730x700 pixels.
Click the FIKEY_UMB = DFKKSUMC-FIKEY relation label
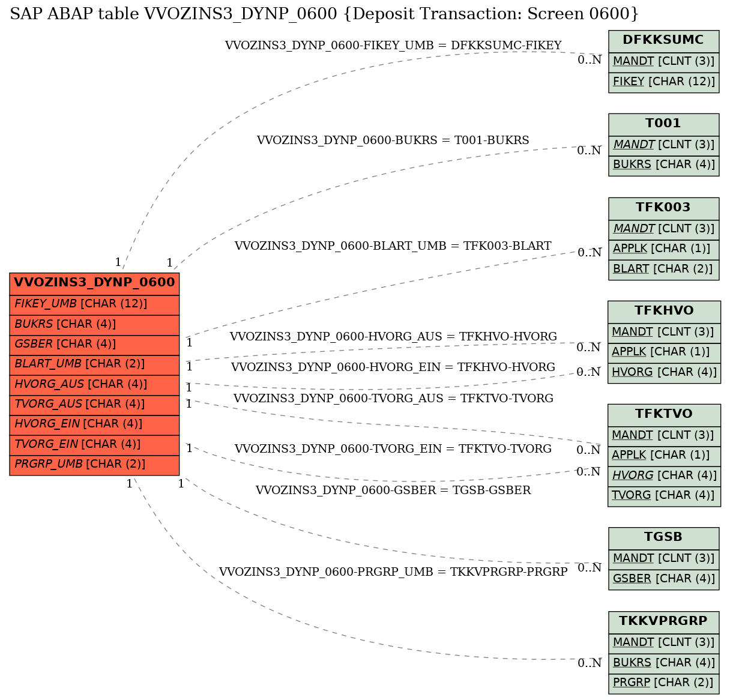tap(393, 46)
